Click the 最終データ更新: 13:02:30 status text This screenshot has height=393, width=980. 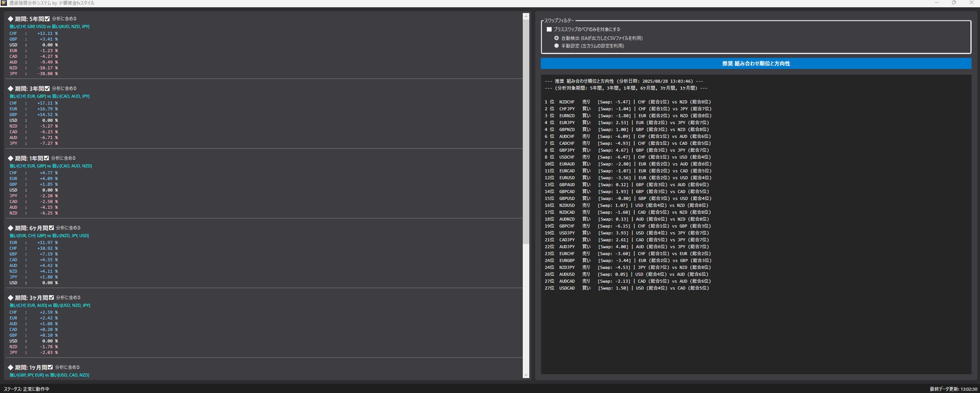pos(954,389)
